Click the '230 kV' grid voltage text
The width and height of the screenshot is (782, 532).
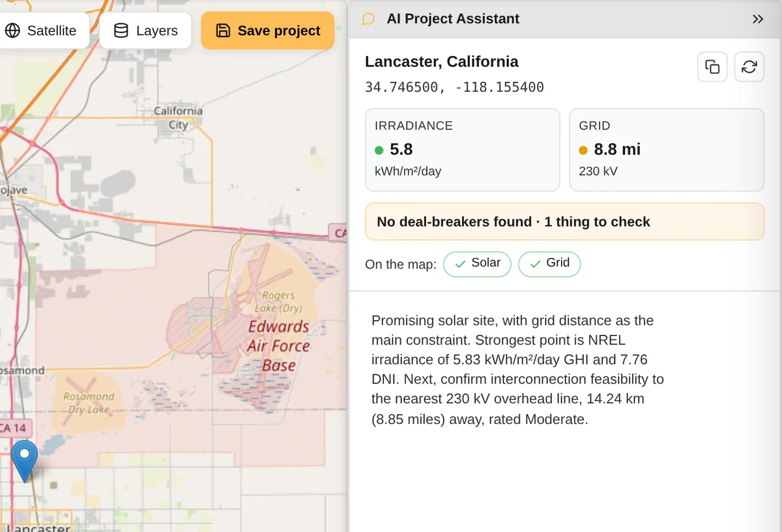[x=598, y=172]
